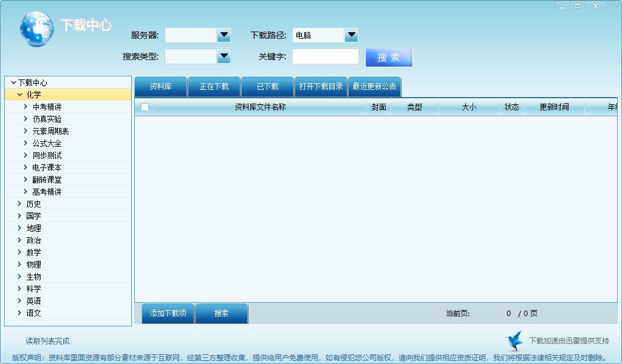Expand the 中考精讲 node
This screenshot has height=364, width=622.
[26, 107]
